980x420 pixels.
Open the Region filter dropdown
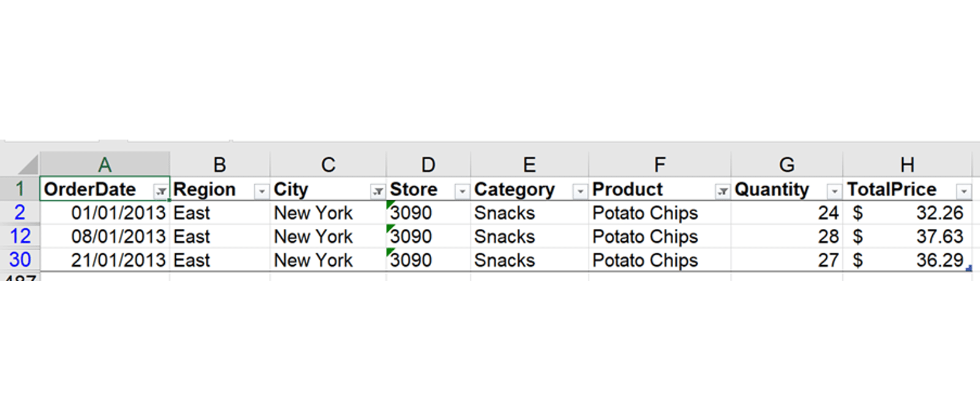(x=262, y=192)
